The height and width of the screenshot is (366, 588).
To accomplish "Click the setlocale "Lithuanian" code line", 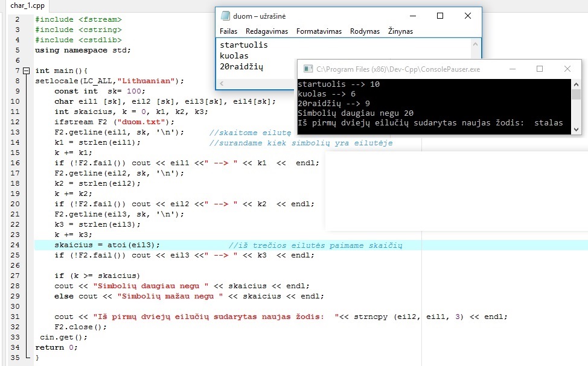I will [x=109, y=81].
